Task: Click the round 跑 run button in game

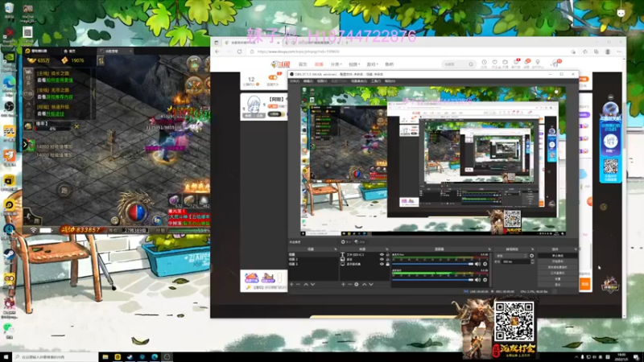Action: 64,191
